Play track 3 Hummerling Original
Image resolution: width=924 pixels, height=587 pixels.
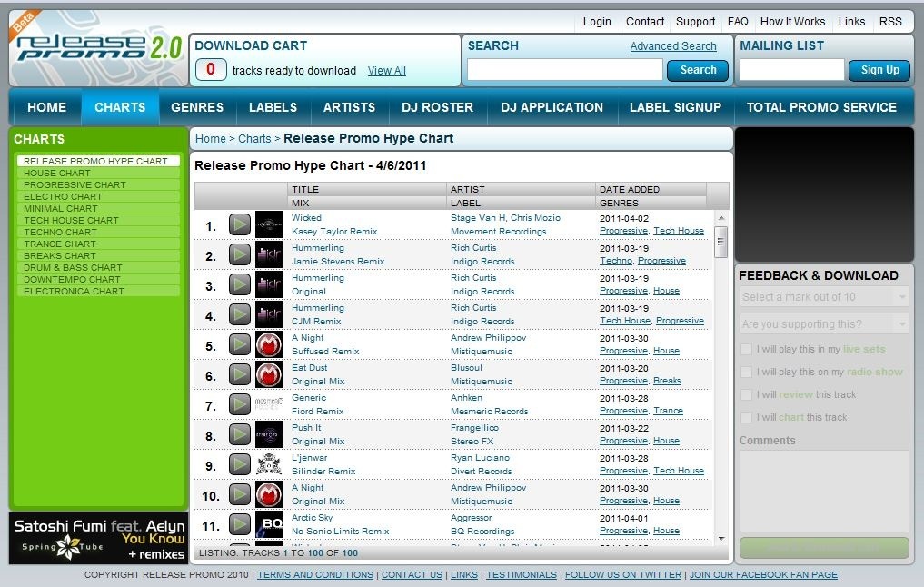(x=240, y=284)
